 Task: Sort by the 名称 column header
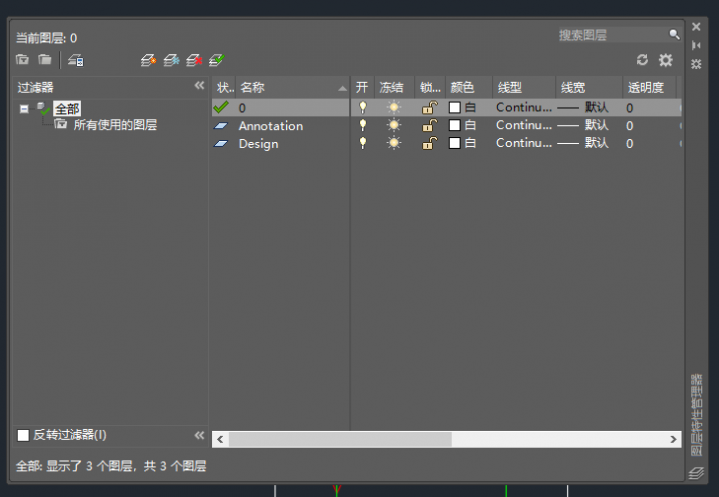click(293, 88)
